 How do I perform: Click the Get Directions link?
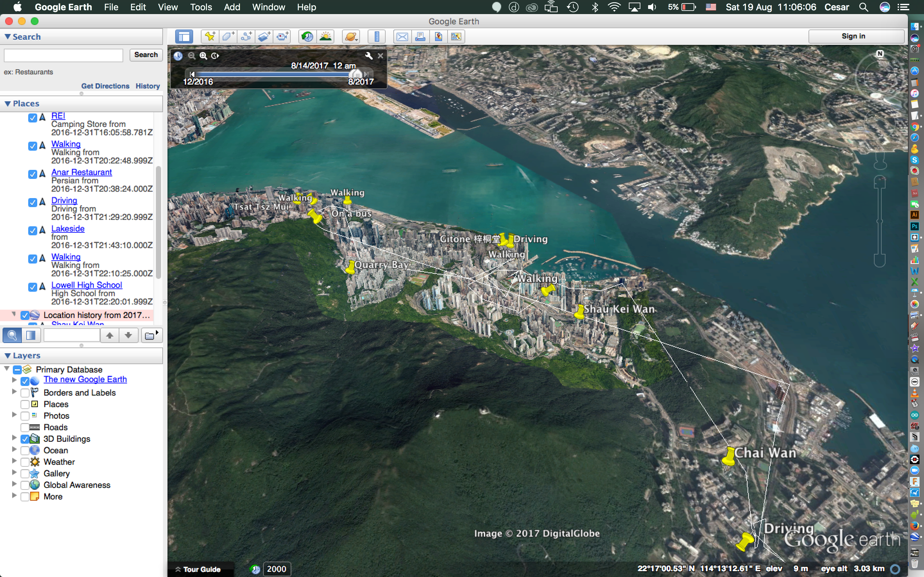point(105,86)
